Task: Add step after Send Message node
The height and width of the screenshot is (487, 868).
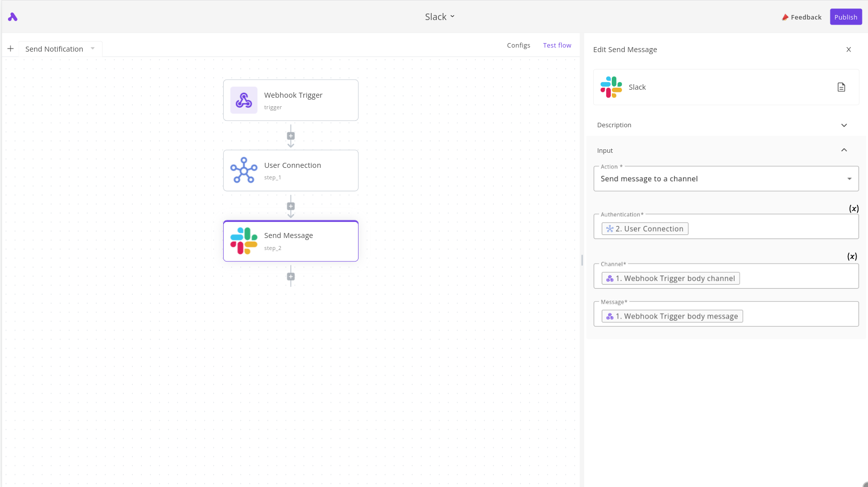Action: tap(291, 277)
